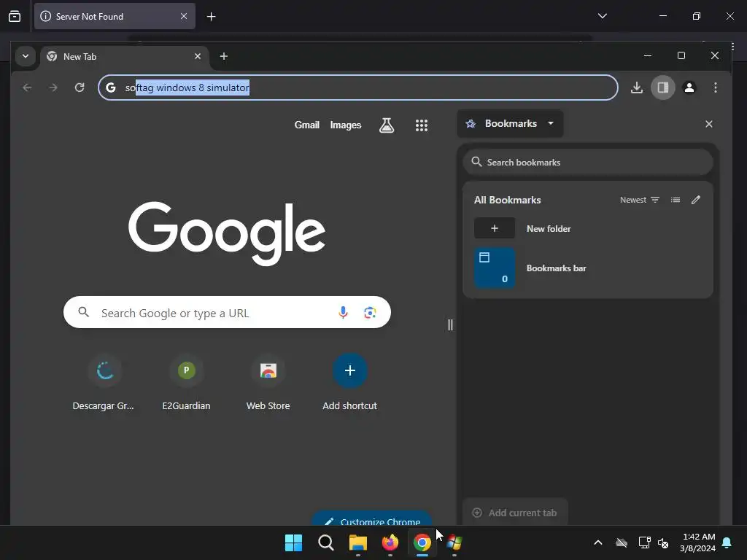747x560 pixels.
Task: Open the Descargar Gr... shortcut tile
Action: pyautogui.click(x=104, y=382)
